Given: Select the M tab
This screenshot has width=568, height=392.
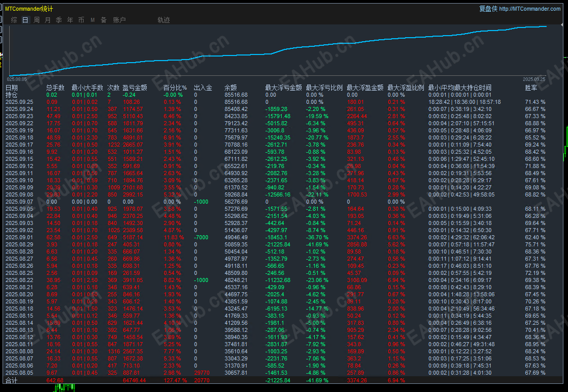Looking at the screenshot, I should 93,20.
